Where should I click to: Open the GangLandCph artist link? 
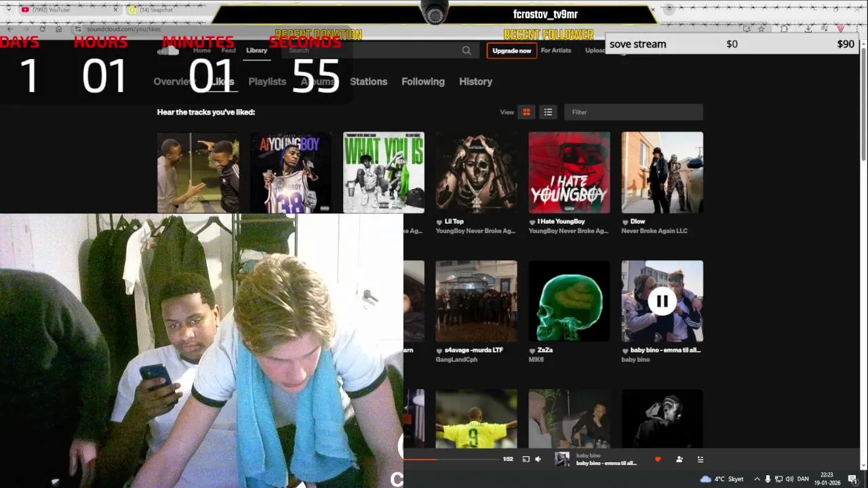coord(456,360)
